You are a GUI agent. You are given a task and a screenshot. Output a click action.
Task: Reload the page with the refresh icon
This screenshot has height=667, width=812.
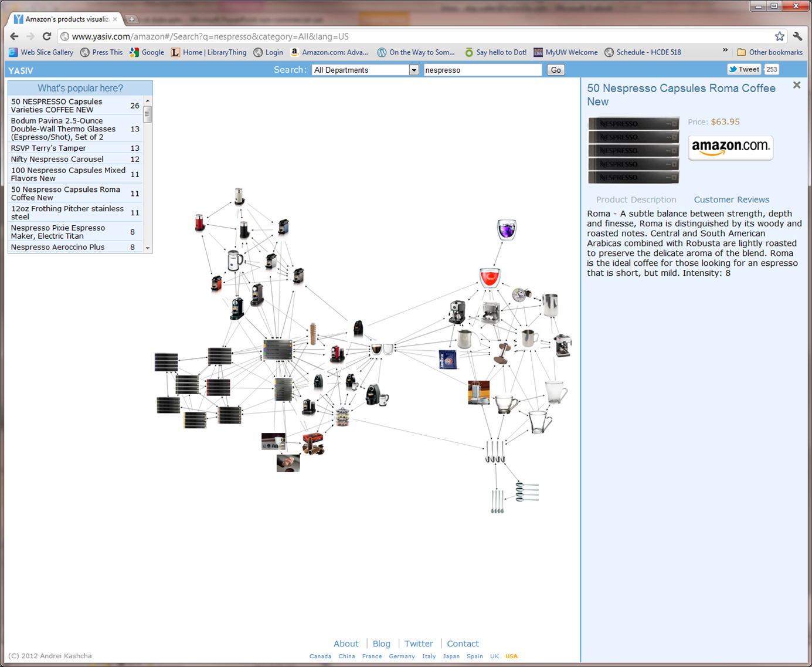47,36
